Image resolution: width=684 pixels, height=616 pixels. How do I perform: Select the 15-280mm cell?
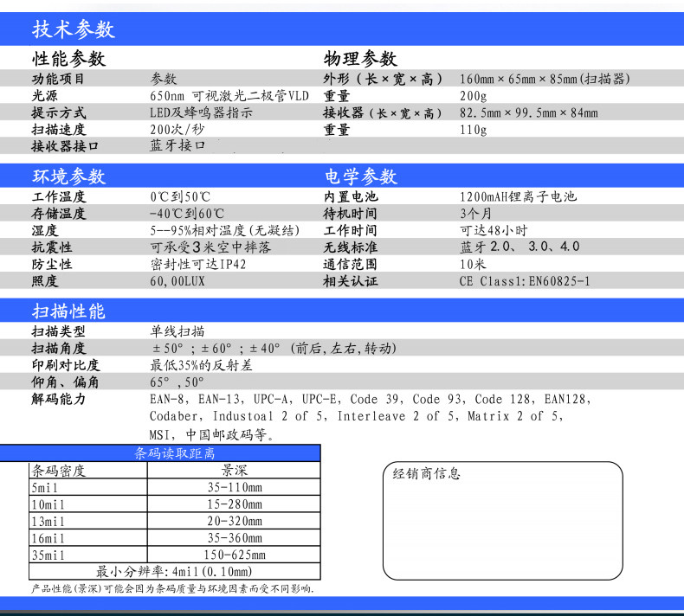pos(235,504)
